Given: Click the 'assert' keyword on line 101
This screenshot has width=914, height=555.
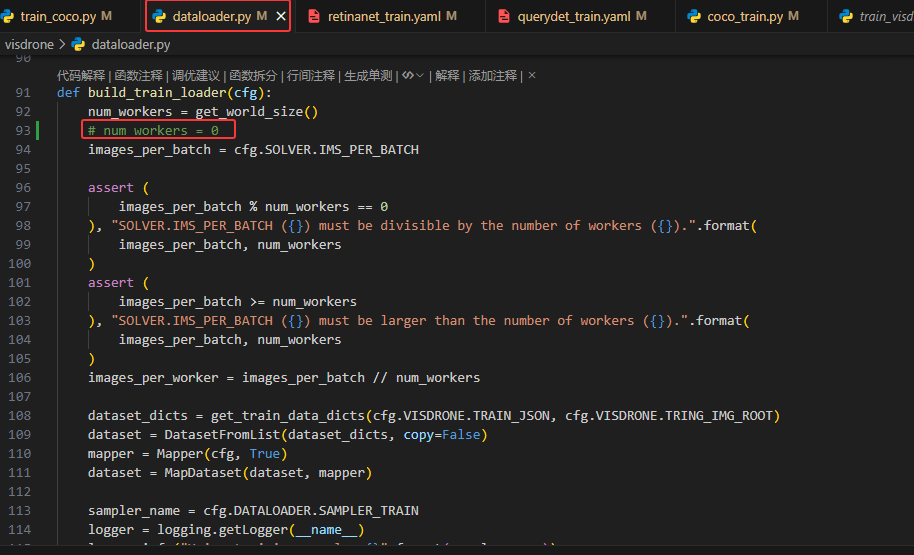Looking at the screenshot, I should click(x=111, y=283).
